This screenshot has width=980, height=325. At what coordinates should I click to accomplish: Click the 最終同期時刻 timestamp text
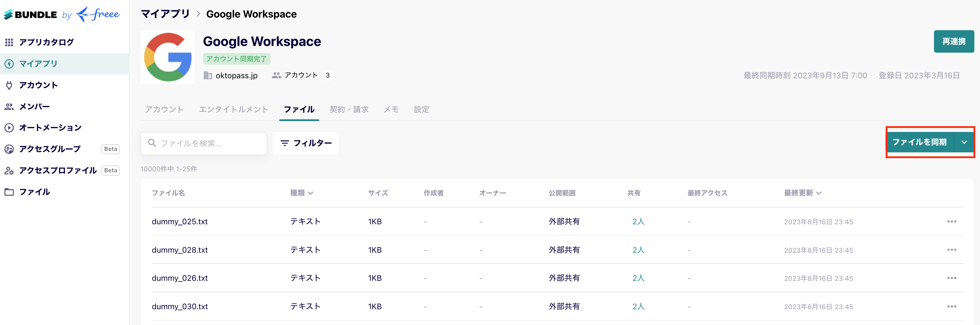[805, 76]
